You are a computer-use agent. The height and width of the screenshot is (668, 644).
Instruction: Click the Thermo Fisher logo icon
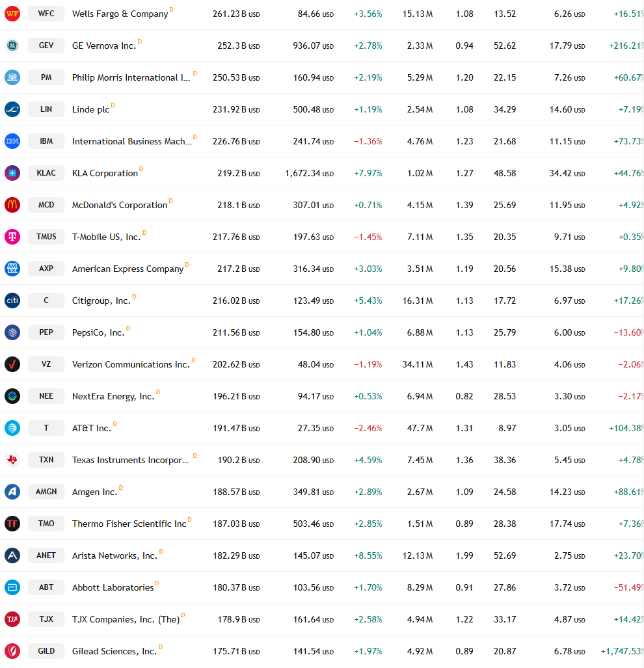click(x=12, y=524)
